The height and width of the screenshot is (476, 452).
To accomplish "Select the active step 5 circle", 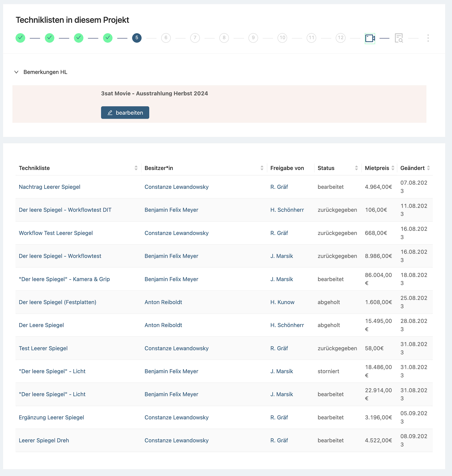I will tap(137, 38).
